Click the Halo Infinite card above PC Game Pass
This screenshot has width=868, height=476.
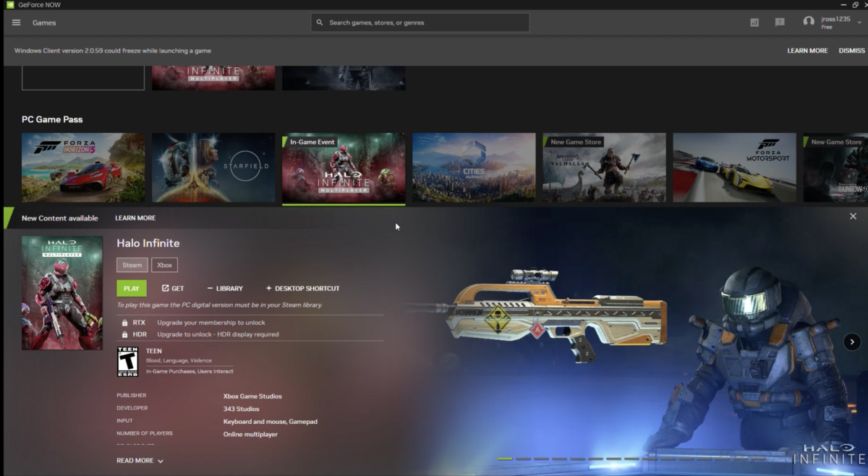coord(213,78)
